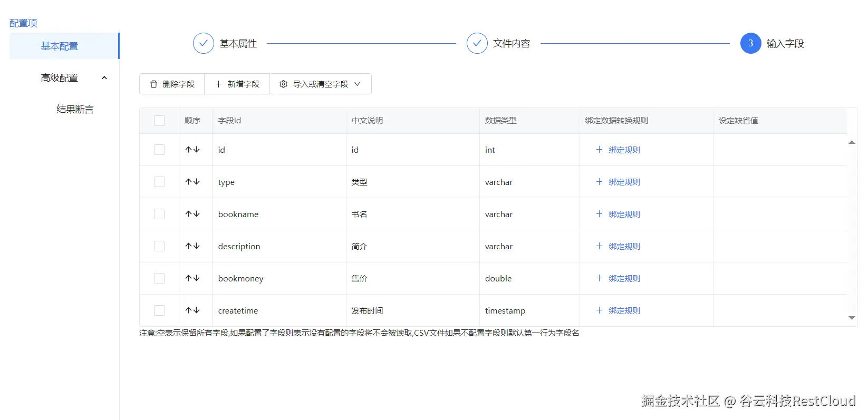Go to the 输入字段 step label

785,44
